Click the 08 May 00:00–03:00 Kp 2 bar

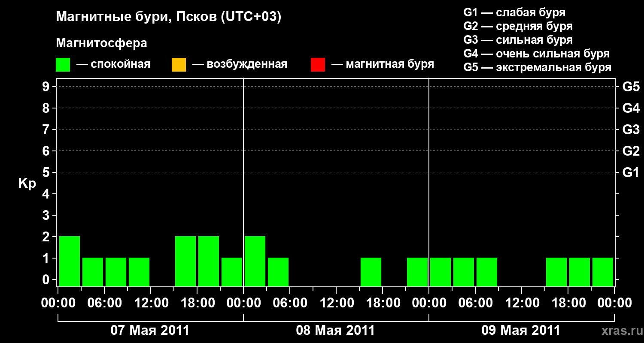tap(255, 261)
